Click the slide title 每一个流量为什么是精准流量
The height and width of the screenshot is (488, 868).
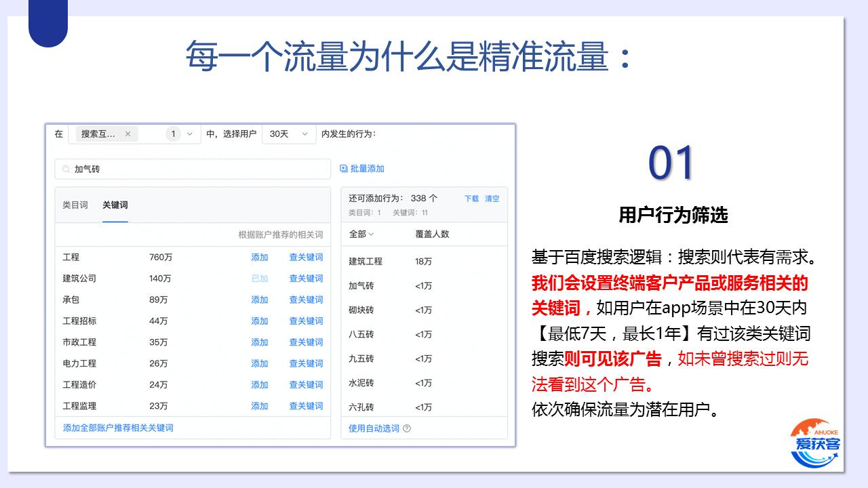[408, 56]
